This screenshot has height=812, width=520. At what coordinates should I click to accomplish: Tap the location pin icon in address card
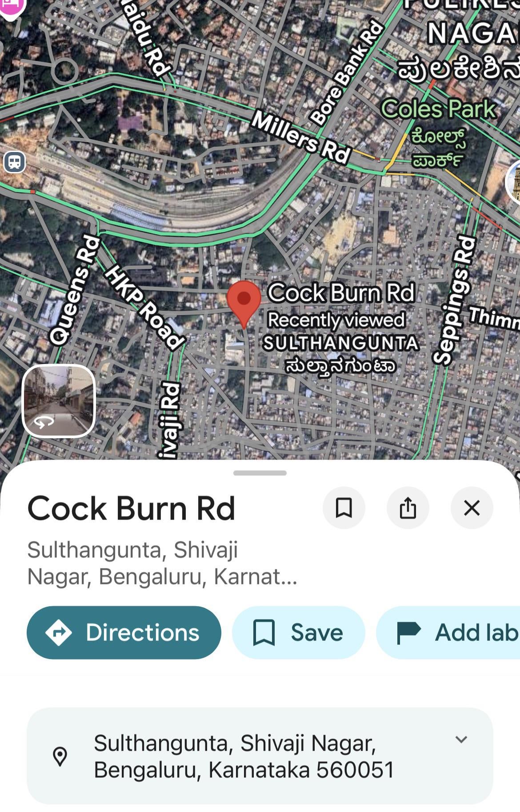tap(60, 756)
